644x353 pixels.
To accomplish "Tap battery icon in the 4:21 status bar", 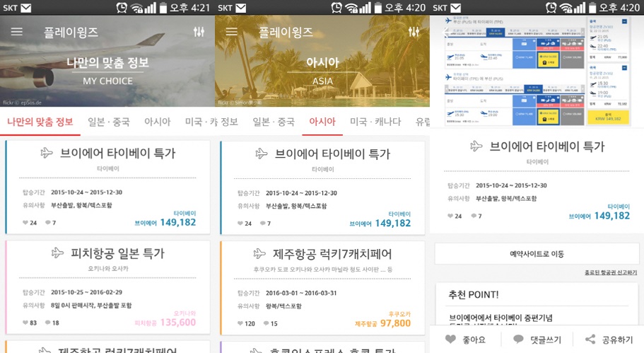I will click(x=163, y=8).
